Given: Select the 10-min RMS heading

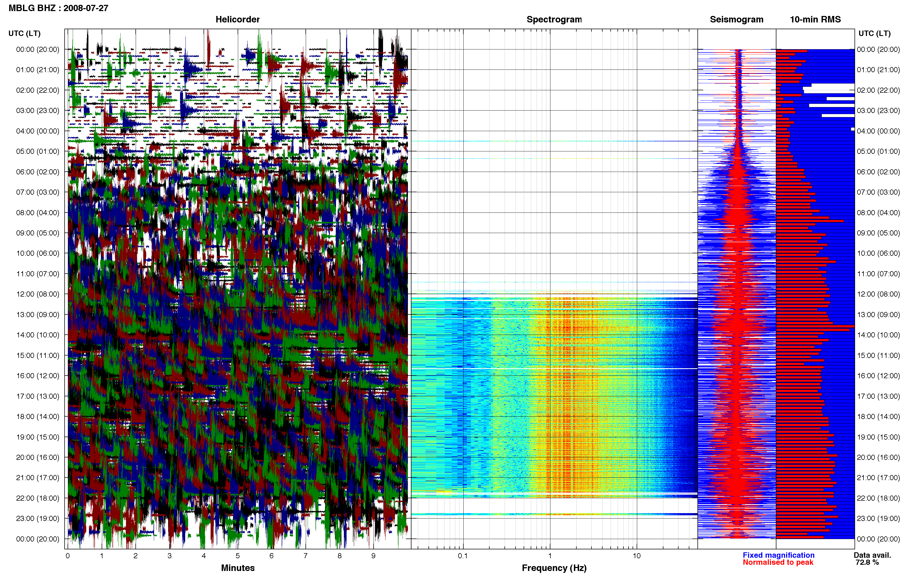Looking at the screenshot, I should tap(815, 19).
